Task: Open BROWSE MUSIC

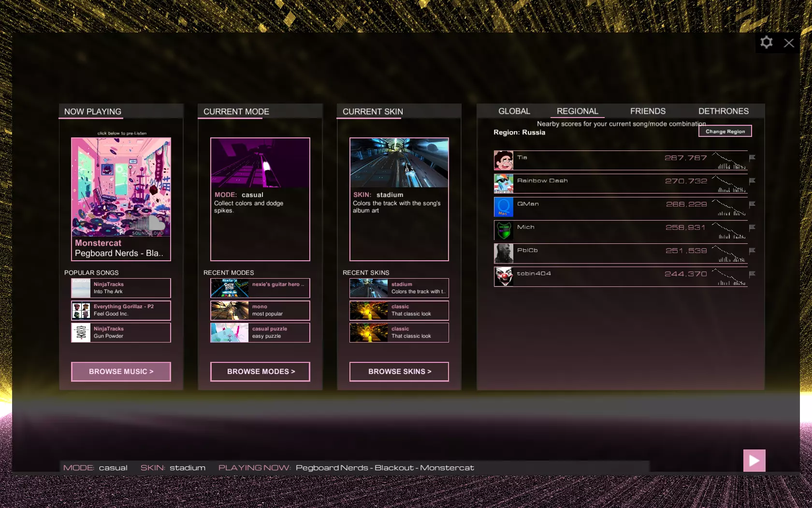Action: pyautogui.click(x=121, y=372)
